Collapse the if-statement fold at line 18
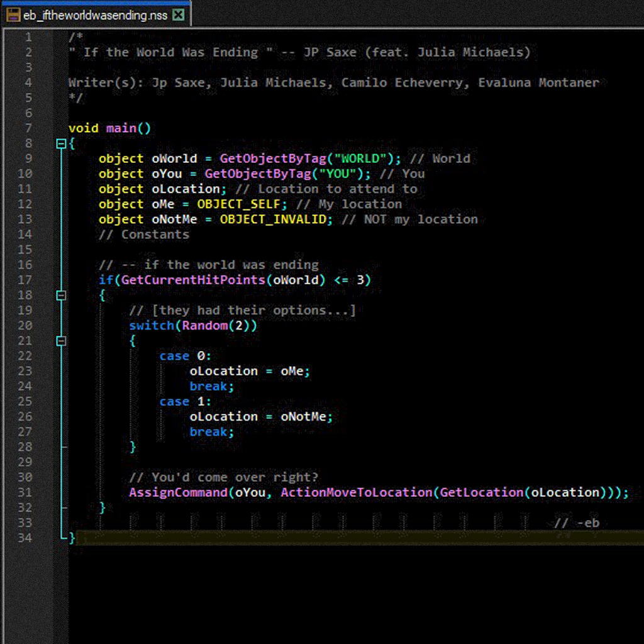The width and height of the screenshot is (644, 644). [60, 295]
